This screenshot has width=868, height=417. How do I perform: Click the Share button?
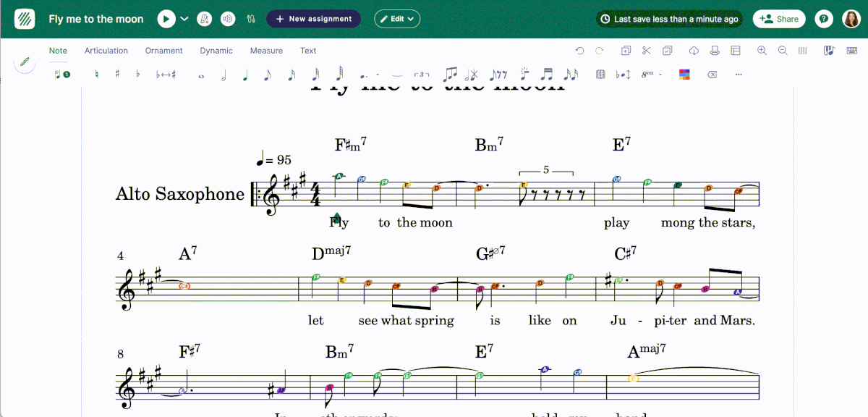point(779,19)
